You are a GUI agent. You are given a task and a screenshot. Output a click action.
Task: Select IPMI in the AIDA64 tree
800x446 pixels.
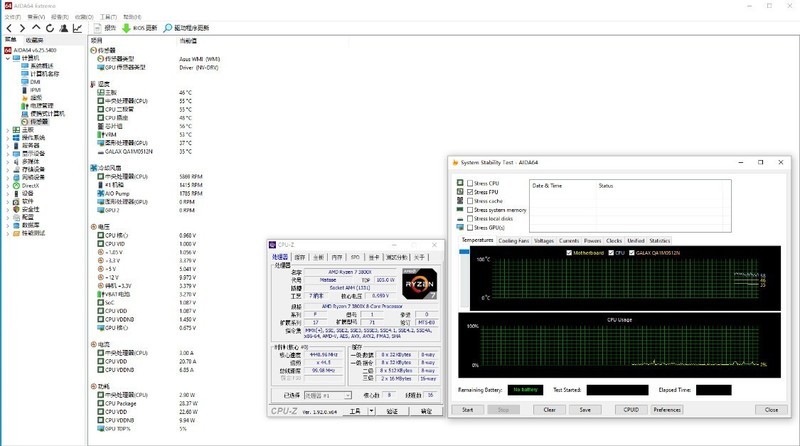click(35, 90)
